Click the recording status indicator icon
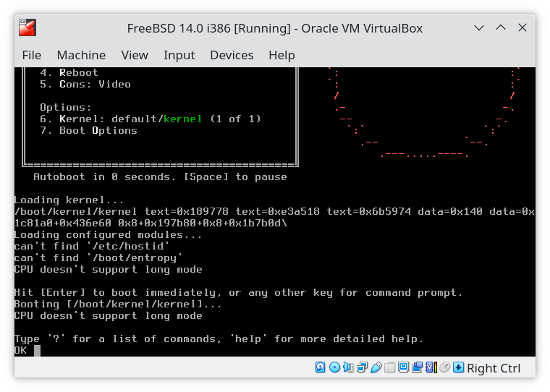Image resolution: width=550 pixels, height=392 pixels. coord(417,367)
